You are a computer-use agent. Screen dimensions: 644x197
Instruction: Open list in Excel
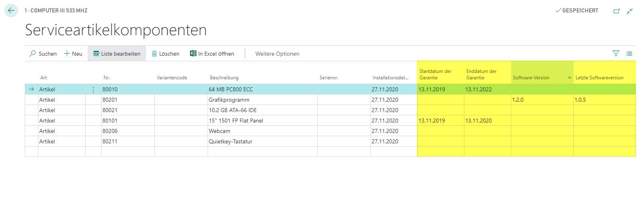[212, 54]
